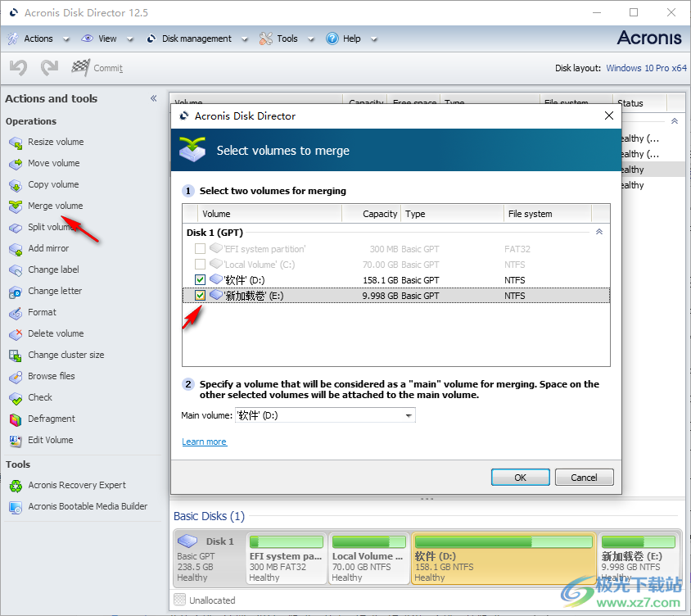Click the View eye icon

[88, 38]
